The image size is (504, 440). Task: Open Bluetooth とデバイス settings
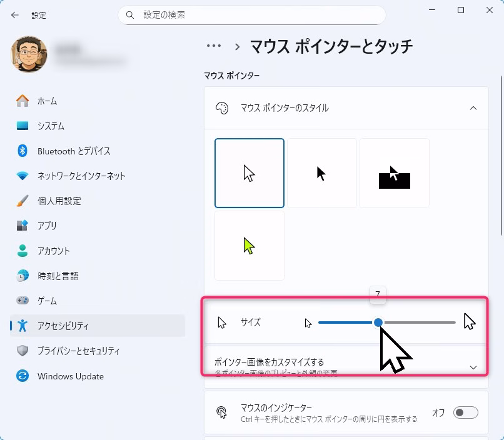click(73, 151)
